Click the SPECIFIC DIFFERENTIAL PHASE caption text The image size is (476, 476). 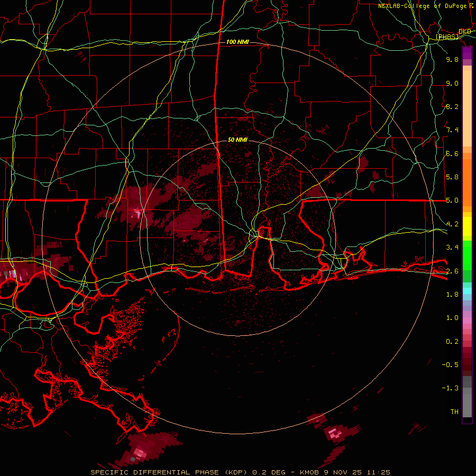click(x=155, y=472)
